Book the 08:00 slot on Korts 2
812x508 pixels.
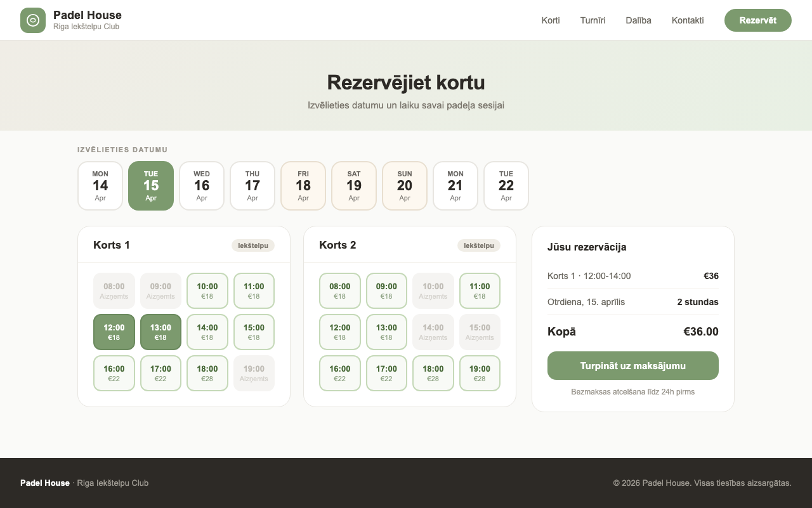[340, 290]
